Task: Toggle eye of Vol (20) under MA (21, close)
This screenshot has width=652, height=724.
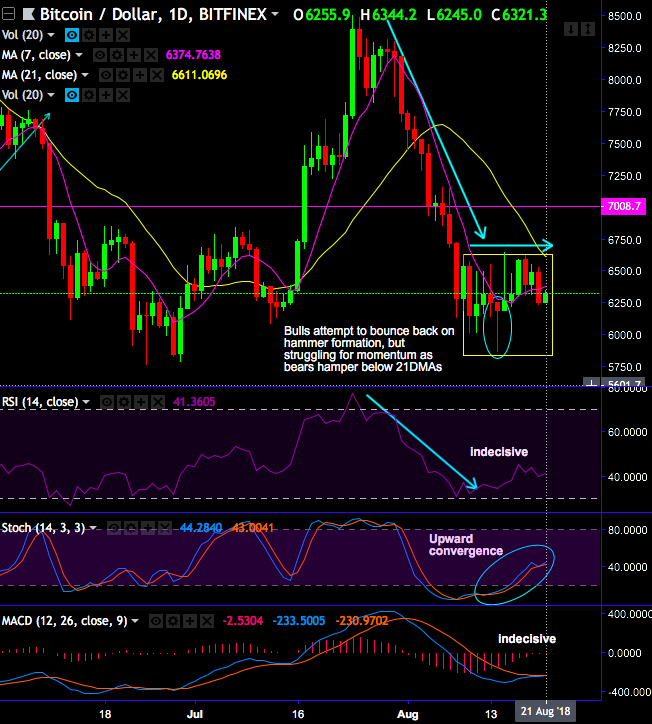Action: (72, 96)
